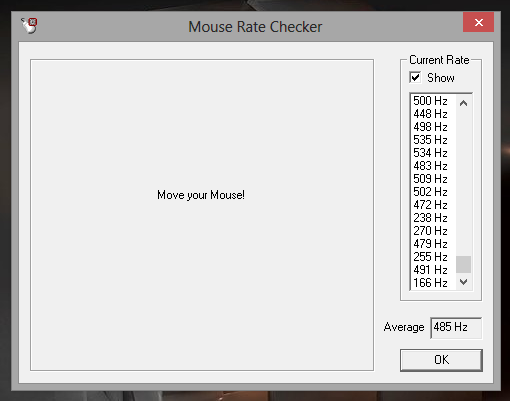
Task: Select the 270 Hz rate entry
Action: 433,231
